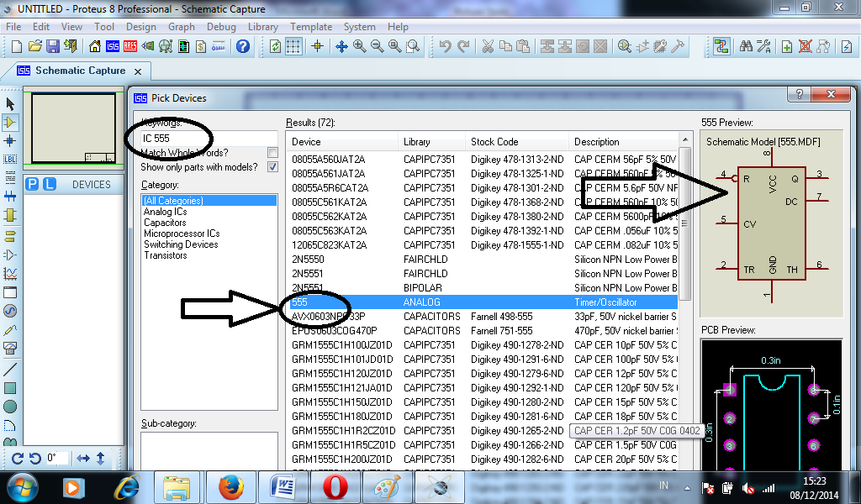Open Help via blue question mark icon
This screenshot has width=861, height=504.
click(243, 46)
